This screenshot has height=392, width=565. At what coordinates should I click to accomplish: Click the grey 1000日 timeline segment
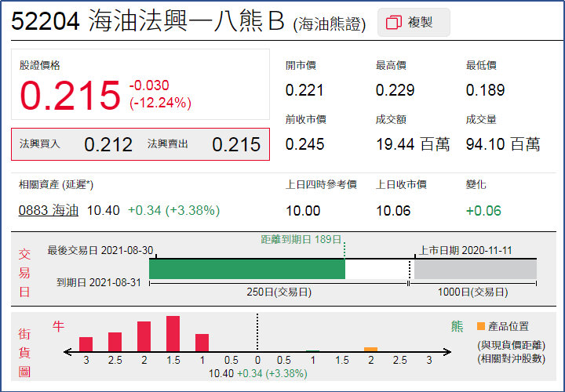tap(476, 269)
